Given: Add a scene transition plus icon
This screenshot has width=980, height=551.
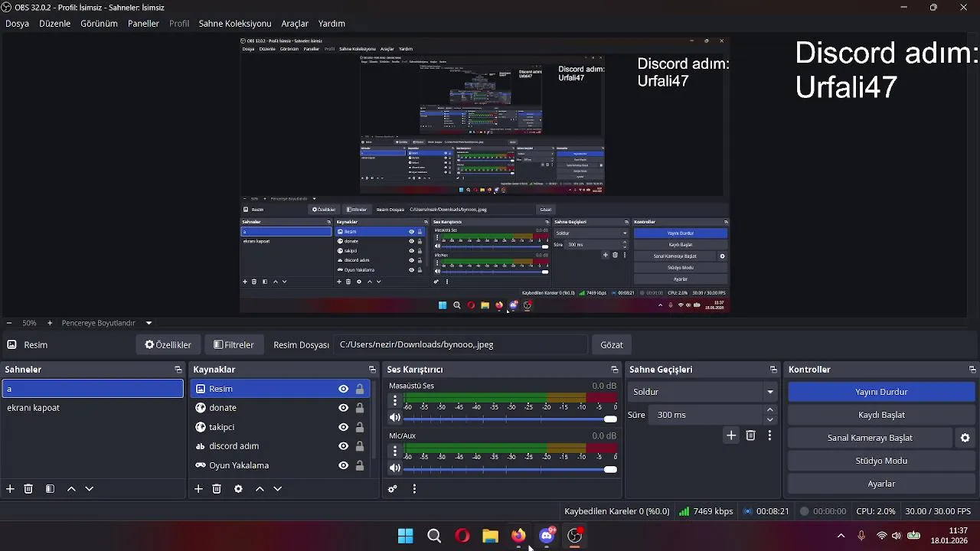Looking at the screenshot, I should [731, 435].
